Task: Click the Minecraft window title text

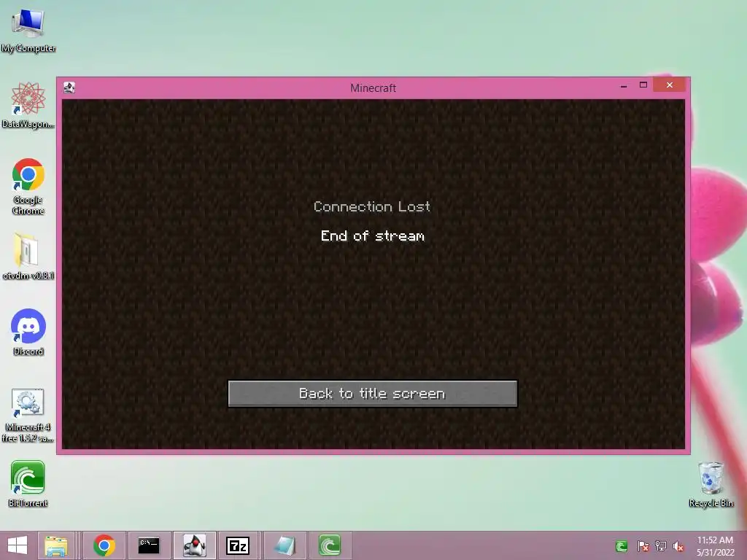Action: 373,88
